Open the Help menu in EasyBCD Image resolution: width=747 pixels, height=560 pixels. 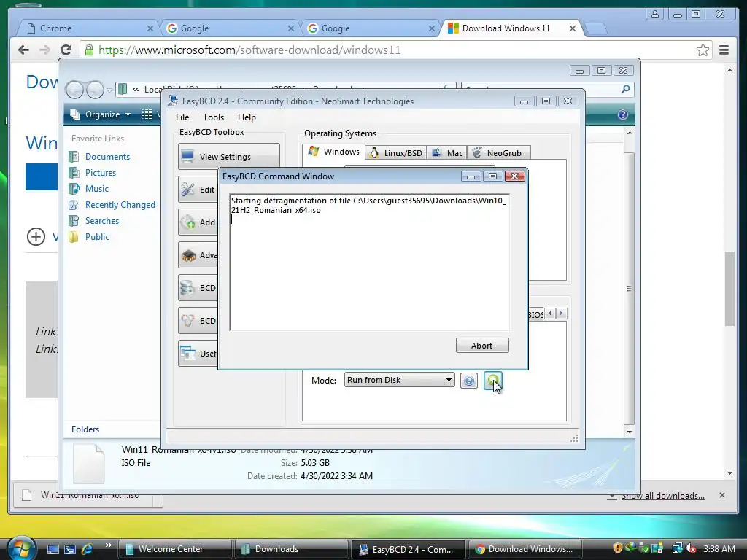pyautogui.click(x=247, y=117)
